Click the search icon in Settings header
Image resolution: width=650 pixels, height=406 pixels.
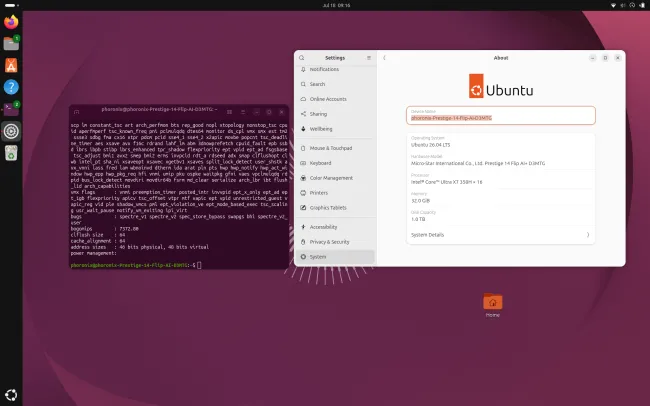click(x=302, y=58)
